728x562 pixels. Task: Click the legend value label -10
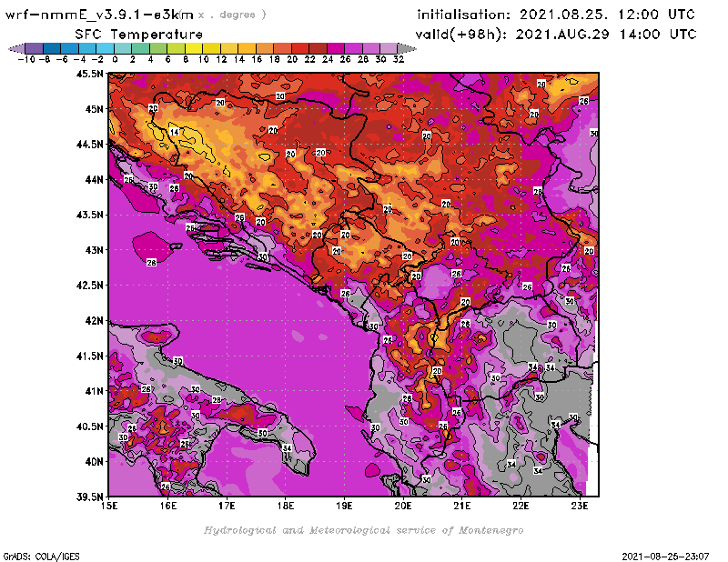26,59
